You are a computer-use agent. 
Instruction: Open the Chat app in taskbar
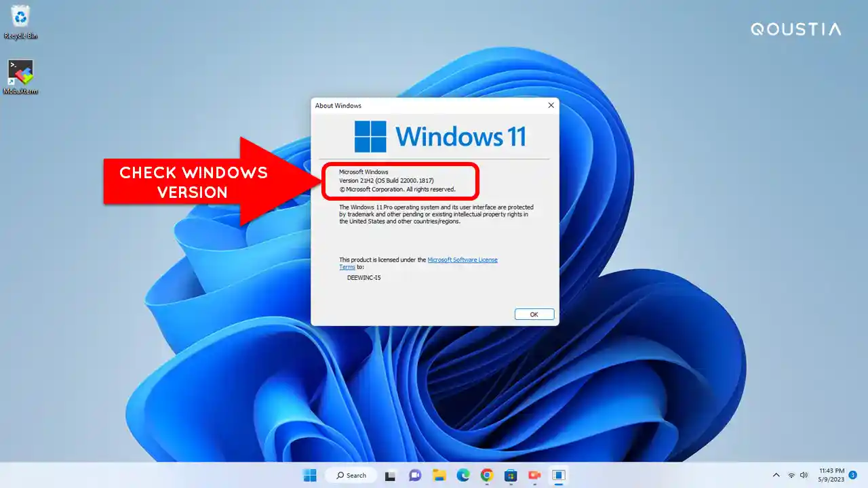[415, 475]
